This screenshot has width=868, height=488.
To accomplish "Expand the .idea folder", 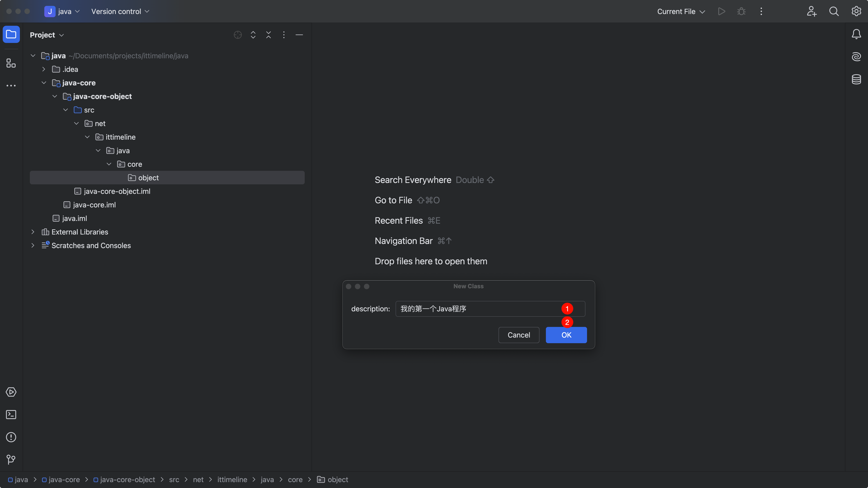I will pyautogui.click(x=43, y=69).
